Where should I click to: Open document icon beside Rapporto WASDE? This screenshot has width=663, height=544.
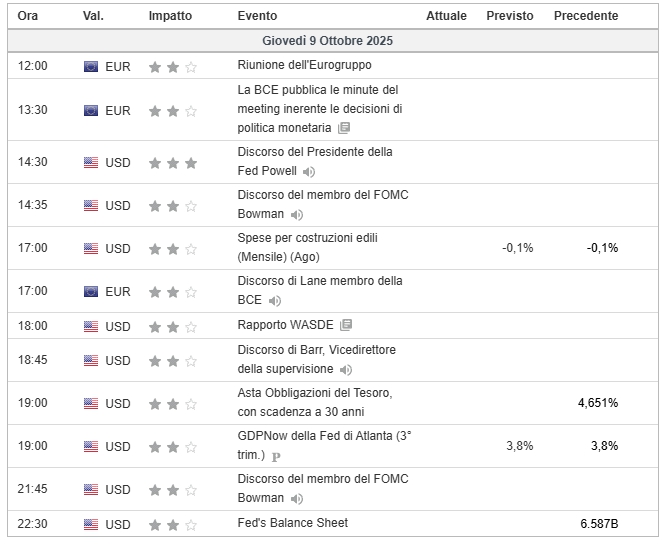(346, 325)
